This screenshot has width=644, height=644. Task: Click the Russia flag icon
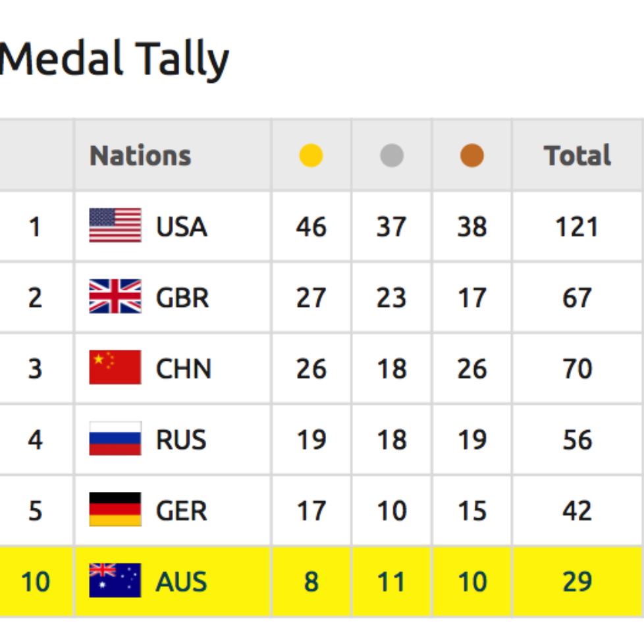(115, 439)
